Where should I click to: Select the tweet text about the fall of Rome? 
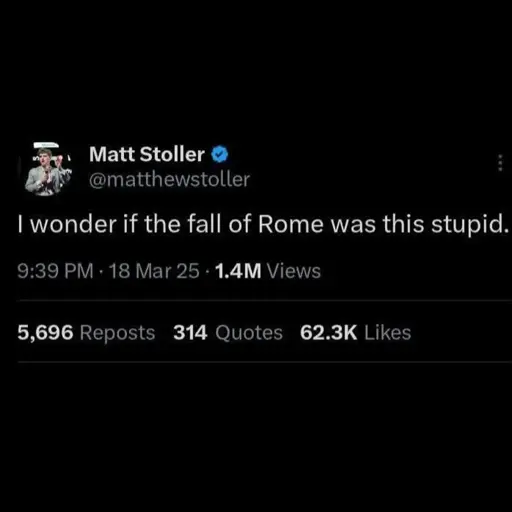263,224
